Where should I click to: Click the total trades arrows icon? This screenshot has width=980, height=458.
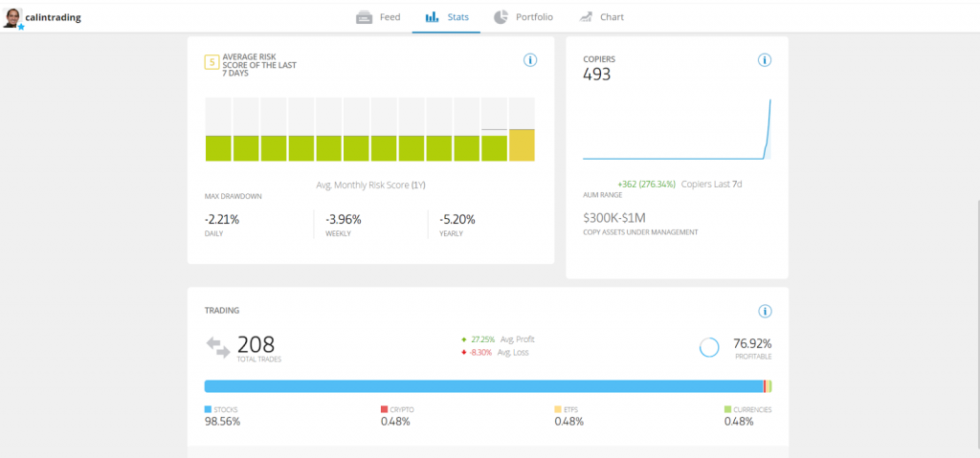[217, 347]
